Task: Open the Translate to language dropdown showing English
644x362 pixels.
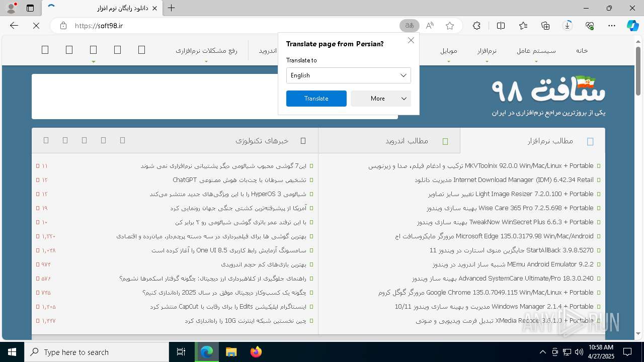Action: (349, 75)
